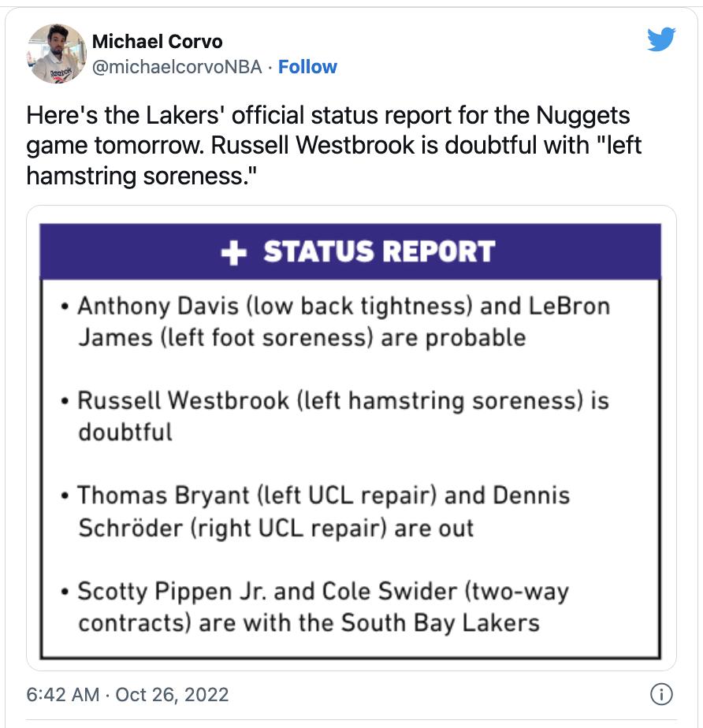Click the bullet dot before Thomas Bryant
This screenshot has height=728, width=703.
click(65, 497)
